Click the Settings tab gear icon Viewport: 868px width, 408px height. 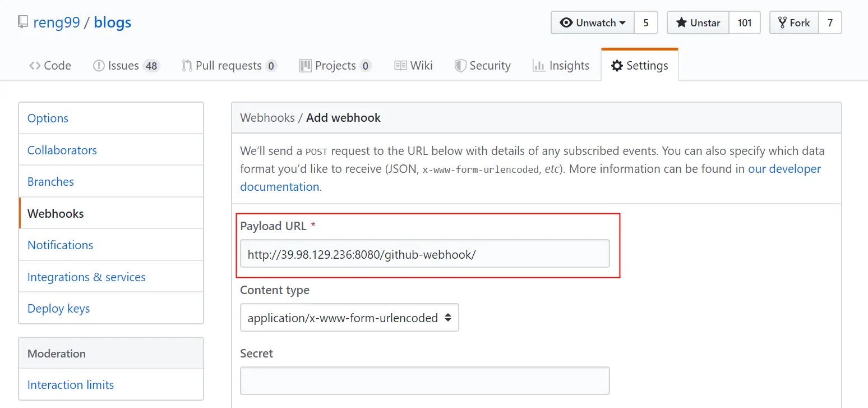tap(617, 66)
